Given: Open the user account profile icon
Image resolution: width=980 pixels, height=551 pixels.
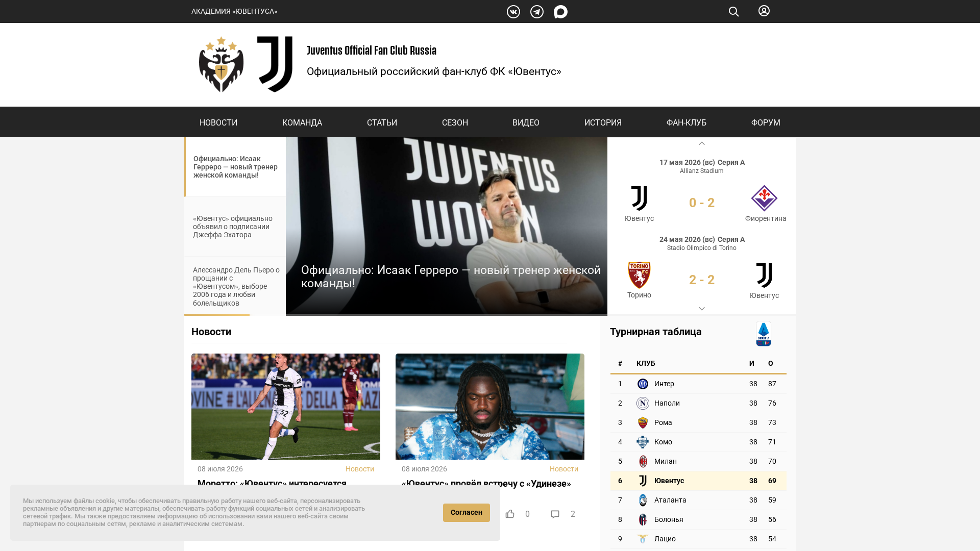Looking at the screenshot, I should click(764, 11).
